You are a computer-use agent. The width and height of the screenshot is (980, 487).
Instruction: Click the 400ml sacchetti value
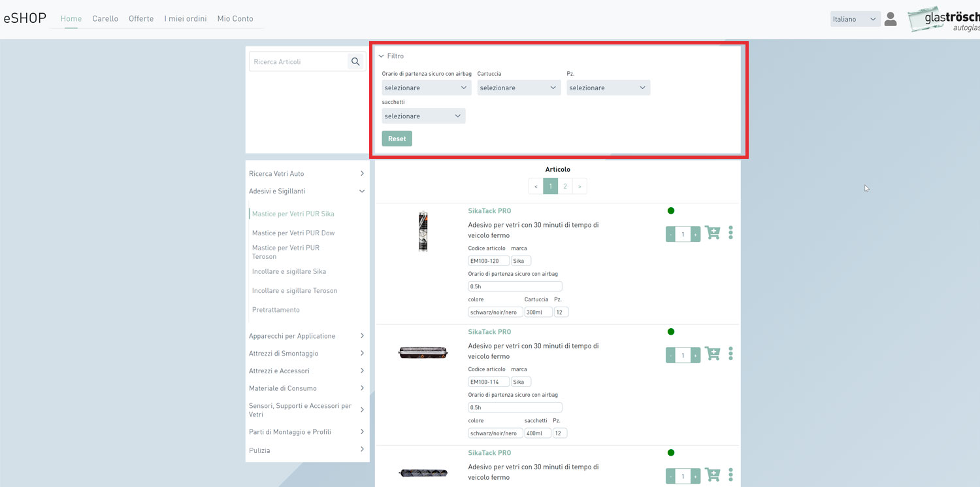pyautogui.click(x=538, y=433)
